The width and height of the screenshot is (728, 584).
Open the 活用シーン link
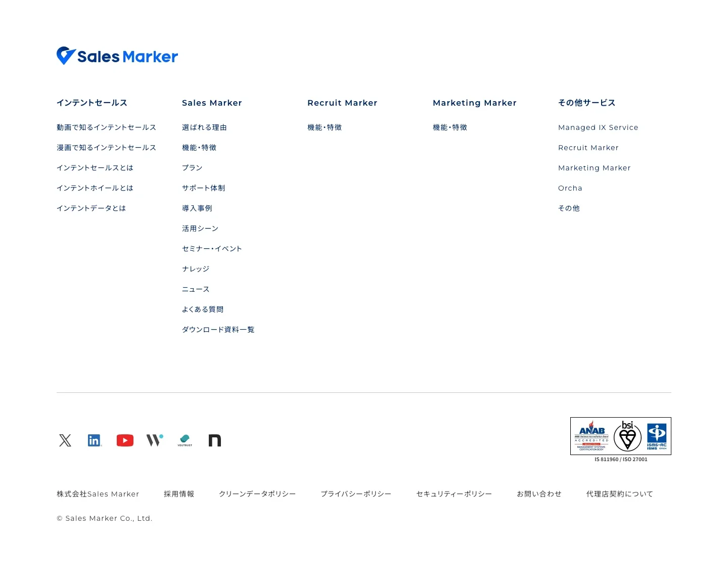[x=200, y=229]
